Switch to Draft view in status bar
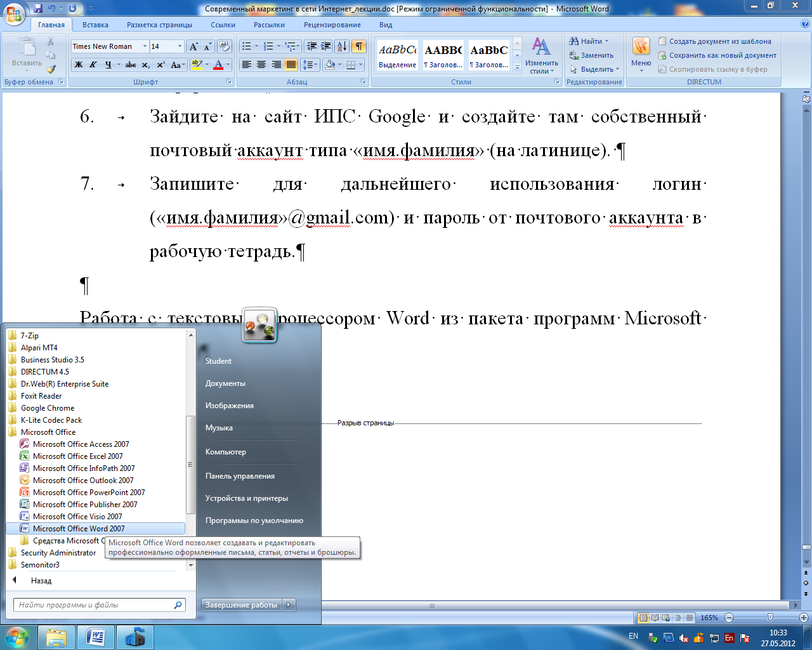 coord(689,618)
